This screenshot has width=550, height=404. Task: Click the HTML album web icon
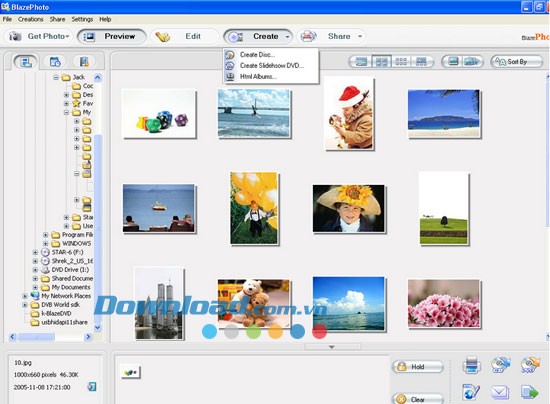pos(471,392)
